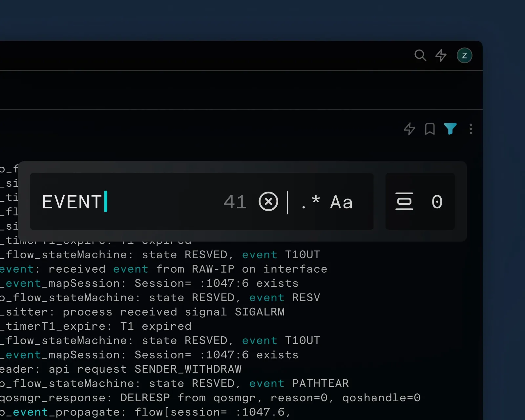Screen dimensions: 525x420
Task: Clear the EVENT query with the circled X
Action: (268, 201)
